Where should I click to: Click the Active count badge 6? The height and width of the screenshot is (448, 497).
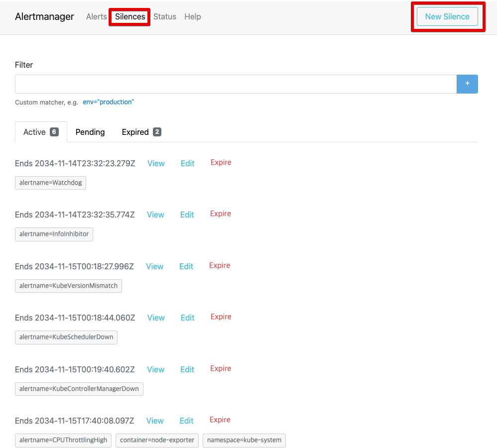pyautogui.click(x=54, y=132)
